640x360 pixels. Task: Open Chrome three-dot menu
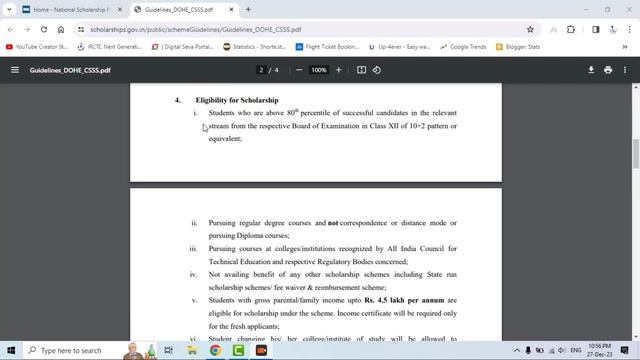tap(629, 29)
